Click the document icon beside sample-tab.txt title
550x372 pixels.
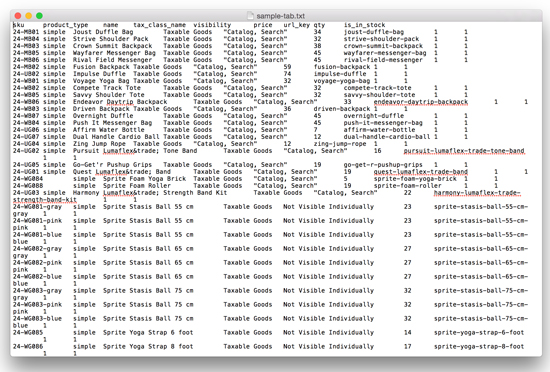250,16
